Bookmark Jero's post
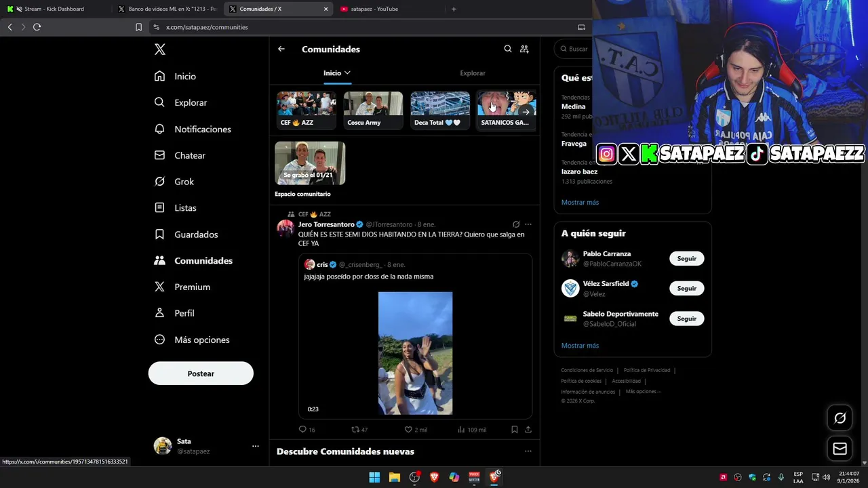This screenshot has height=488, width=868. click(x=515, y=430)
